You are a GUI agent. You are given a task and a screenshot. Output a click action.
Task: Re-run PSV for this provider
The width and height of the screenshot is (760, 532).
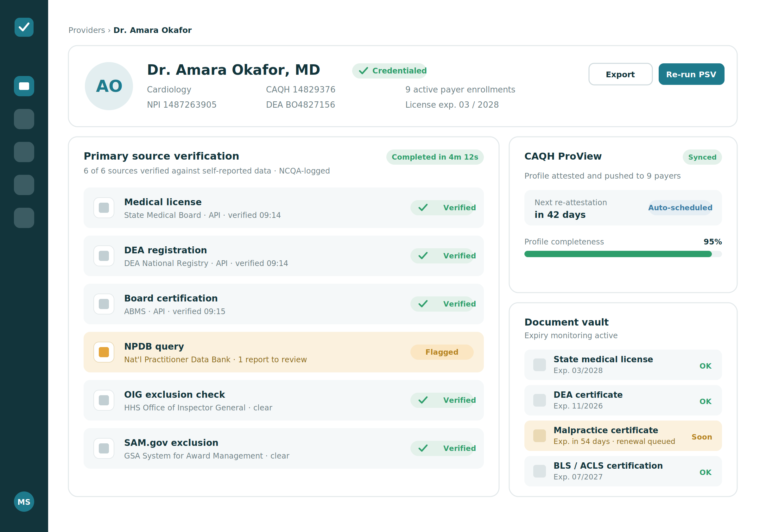[x=691, y=74]
